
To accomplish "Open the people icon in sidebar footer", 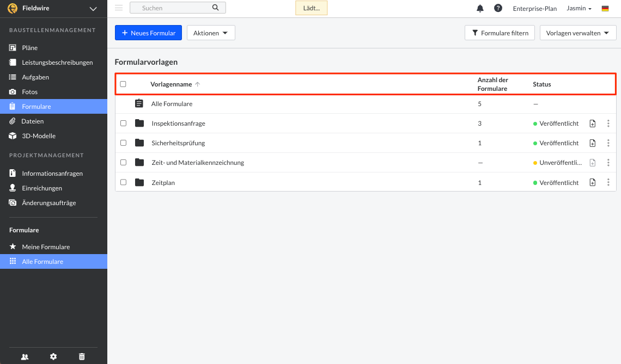I will pos(25,356).
